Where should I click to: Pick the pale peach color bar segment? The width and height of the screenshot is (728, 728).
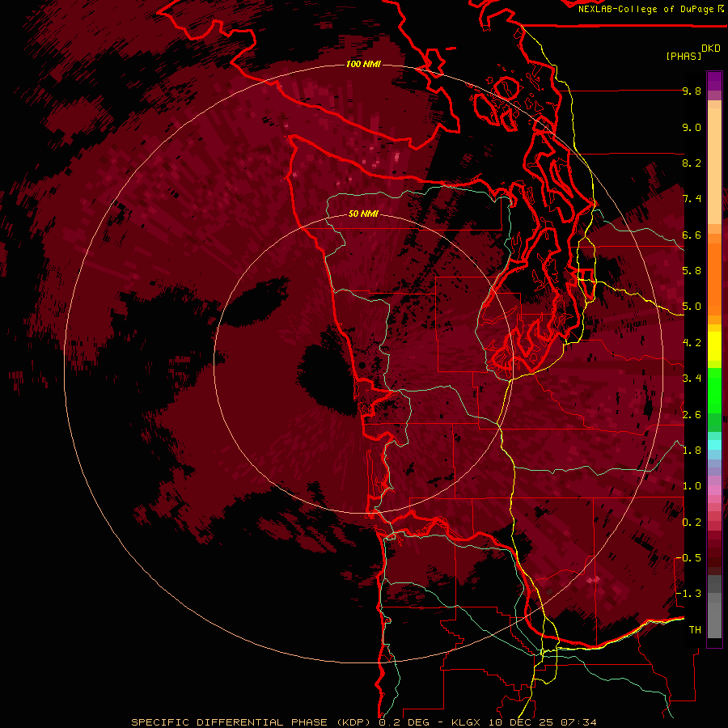tap(714, 166)
